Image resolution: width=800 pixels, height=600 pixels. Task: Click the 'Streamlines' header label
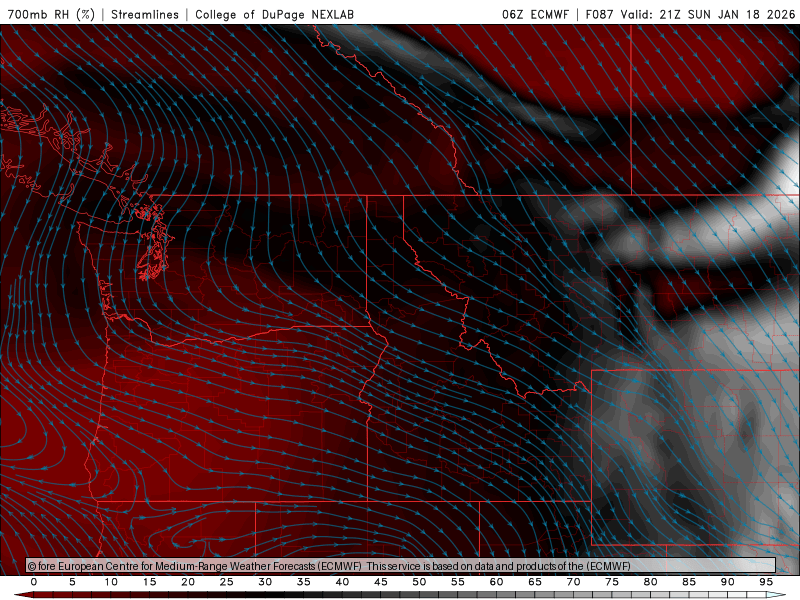[x=145, y=14]
